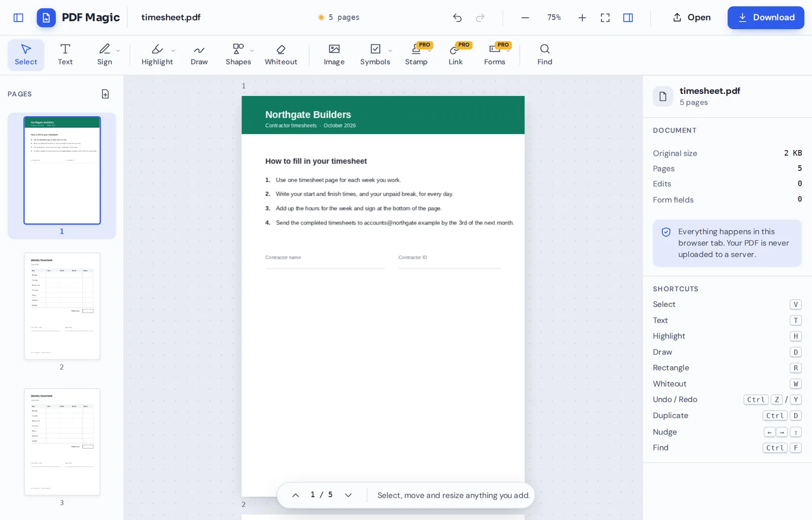Click the 'Form fields' row label
Screen dimensions: 812x520
(x=673, y=200)
